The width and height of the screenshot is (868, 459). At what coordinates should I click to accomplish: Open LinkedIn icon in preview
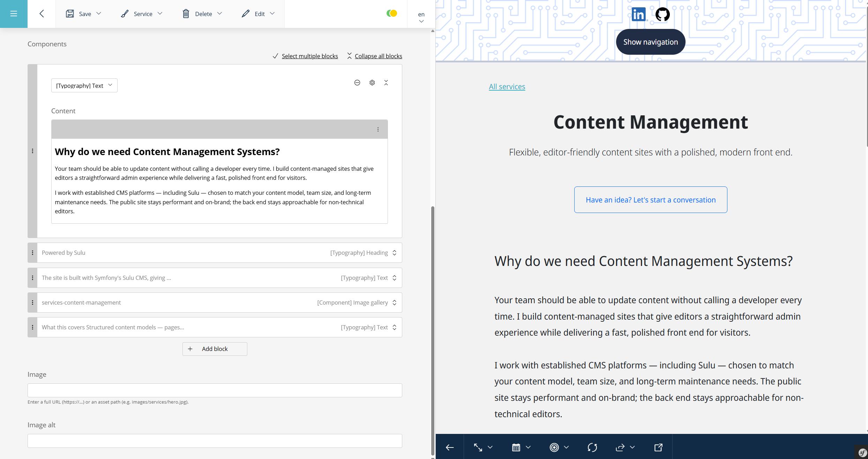point(639,14)
